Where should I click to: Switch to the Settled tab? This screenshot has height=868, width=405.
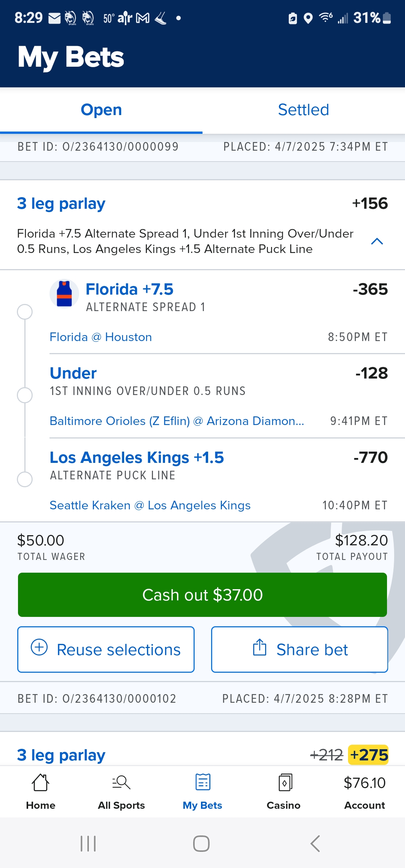(303, 110)
